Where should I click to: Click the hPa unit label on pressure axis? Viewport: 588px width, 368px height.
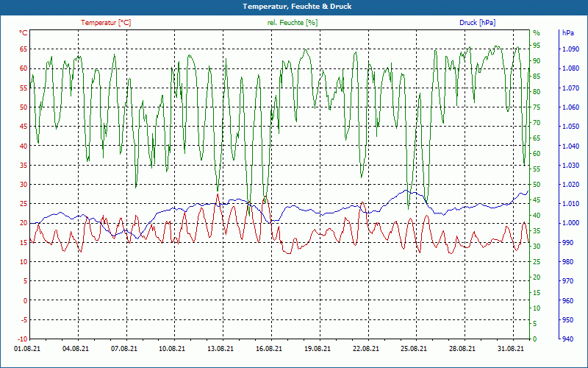[567, 33]
